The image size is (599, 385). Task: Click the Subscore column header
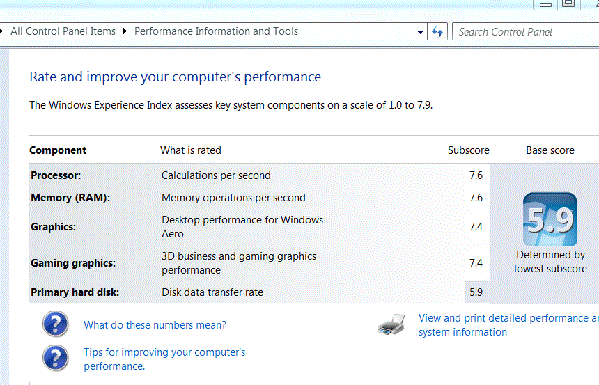469,150
